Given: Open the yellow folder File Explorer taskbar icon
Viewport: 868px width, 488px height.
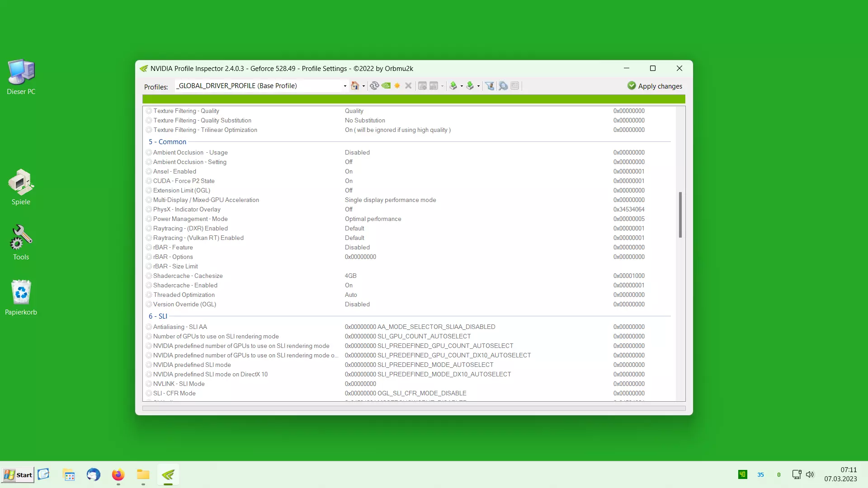Looking at the screenshot, I should [143, 475].
